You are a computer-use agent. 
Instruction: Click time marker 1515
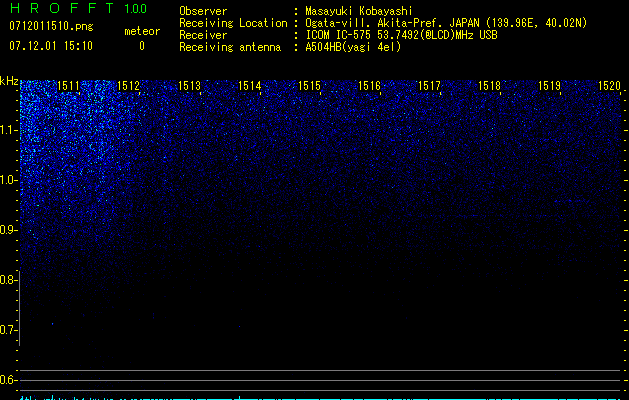310,86
